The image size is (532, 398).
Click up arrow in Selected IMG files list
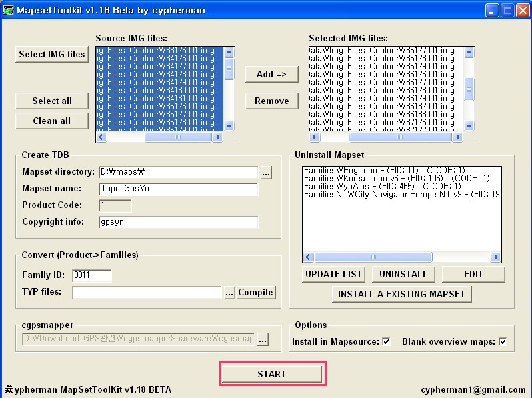[469, 52]
